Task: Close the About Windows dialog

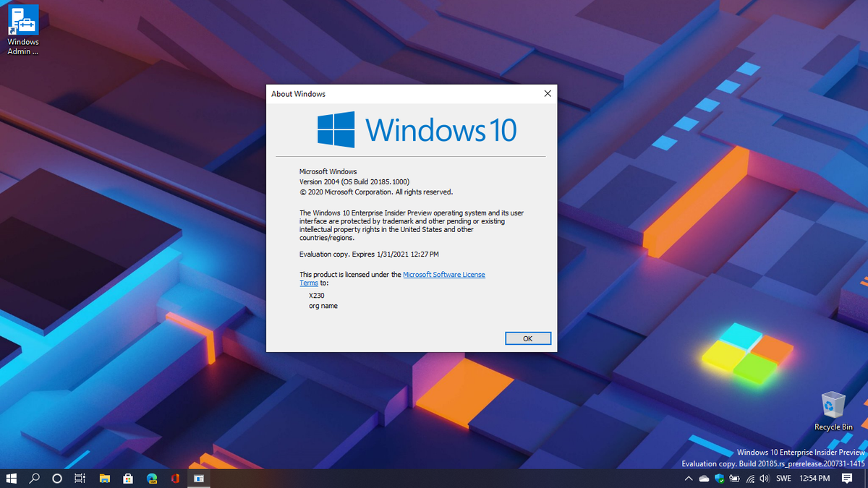Action: point(548,94)
